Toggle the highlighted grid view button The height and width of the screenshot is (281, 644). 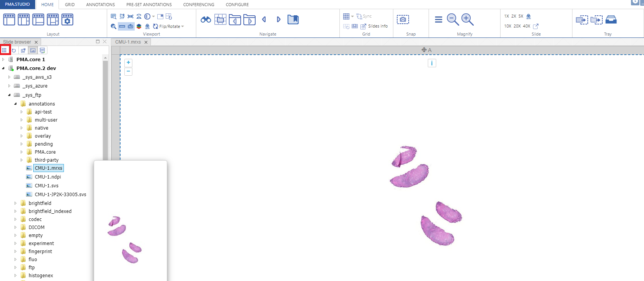[5, 50]
